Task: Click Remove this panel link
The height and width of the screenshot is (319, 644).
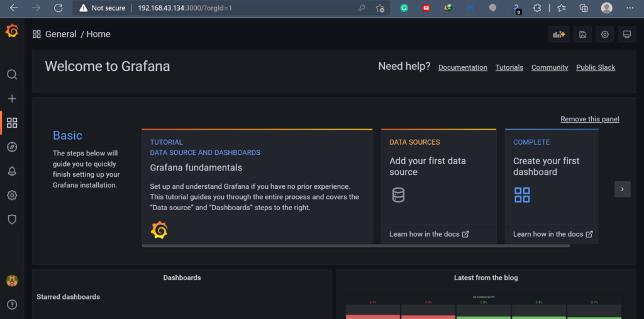Action: [x=590, y=119]
